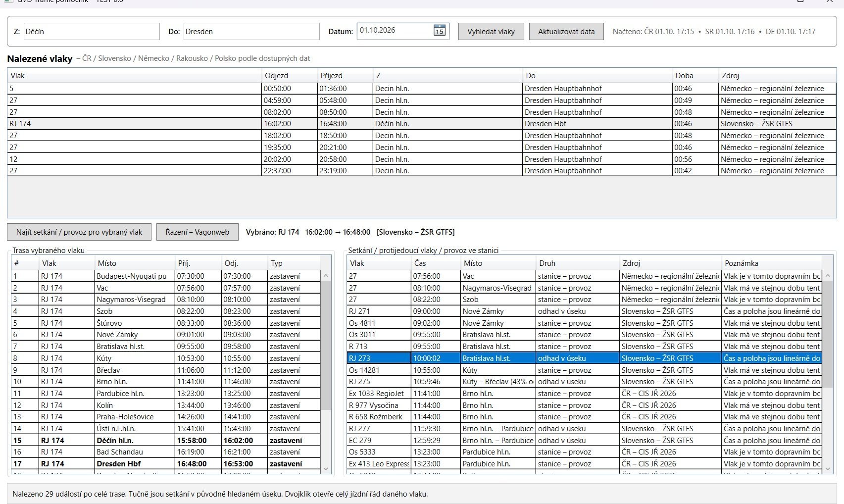Select the highlighted RJ 273 meeting row
The height and width of the screenshot is (504, 844).
coord(584,358)
